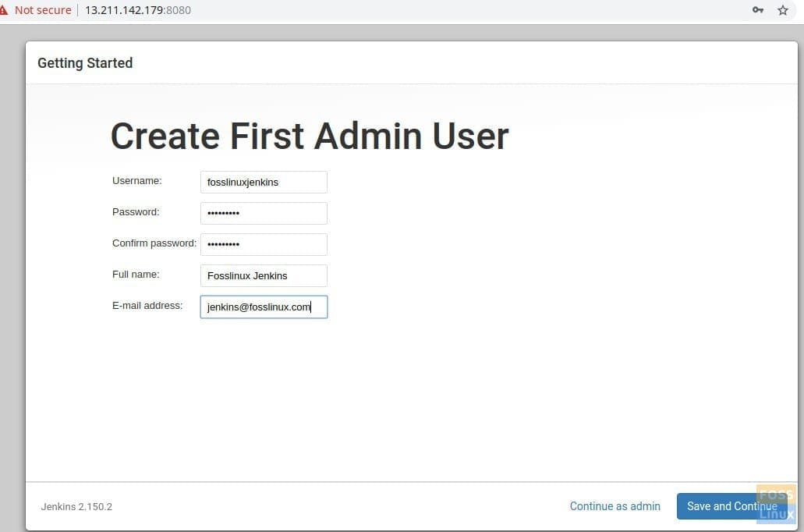This screenshot has width=804, height=532.
Task: Click the Password: label
Action: coord(136,212)
